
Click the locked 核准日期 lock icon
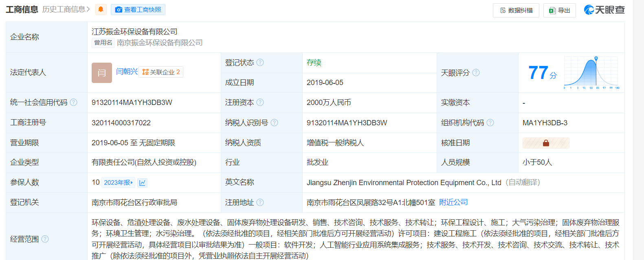546,143
